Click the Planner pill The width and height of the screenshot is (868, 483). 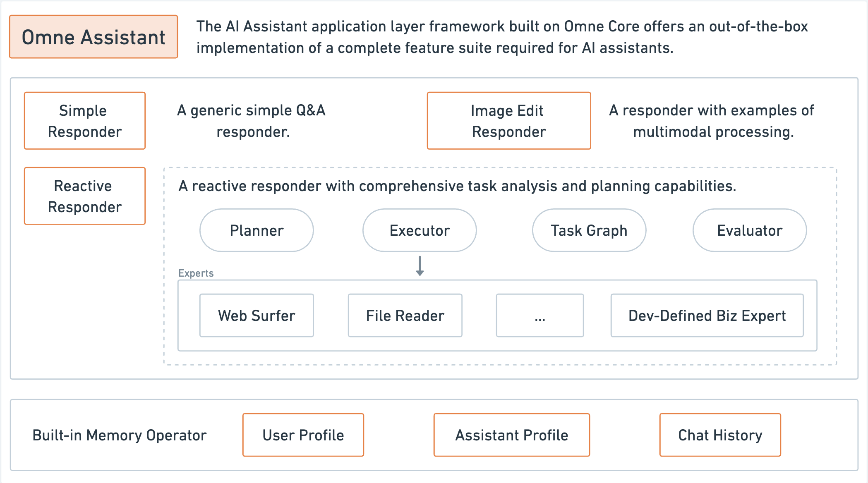257,230
